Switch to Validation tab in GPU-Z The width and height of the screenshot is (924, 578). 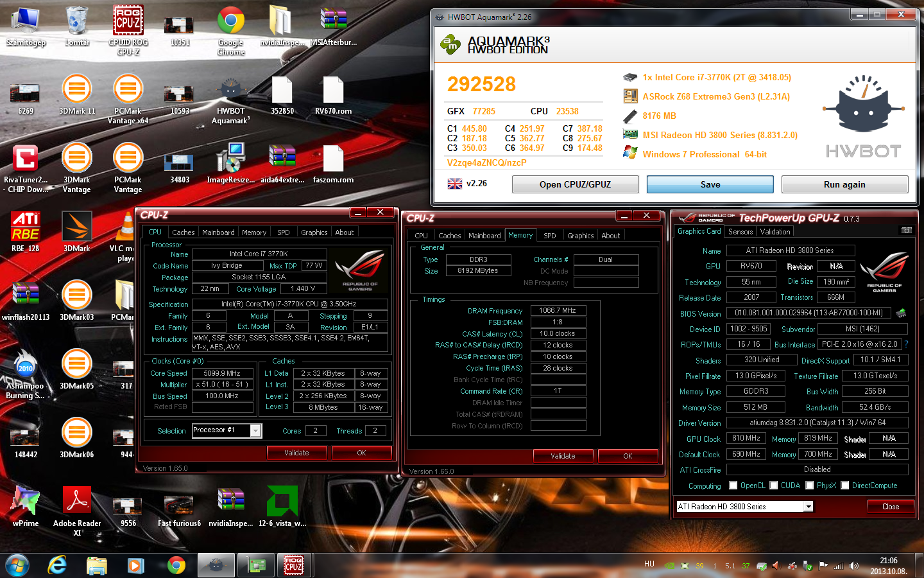775,232
